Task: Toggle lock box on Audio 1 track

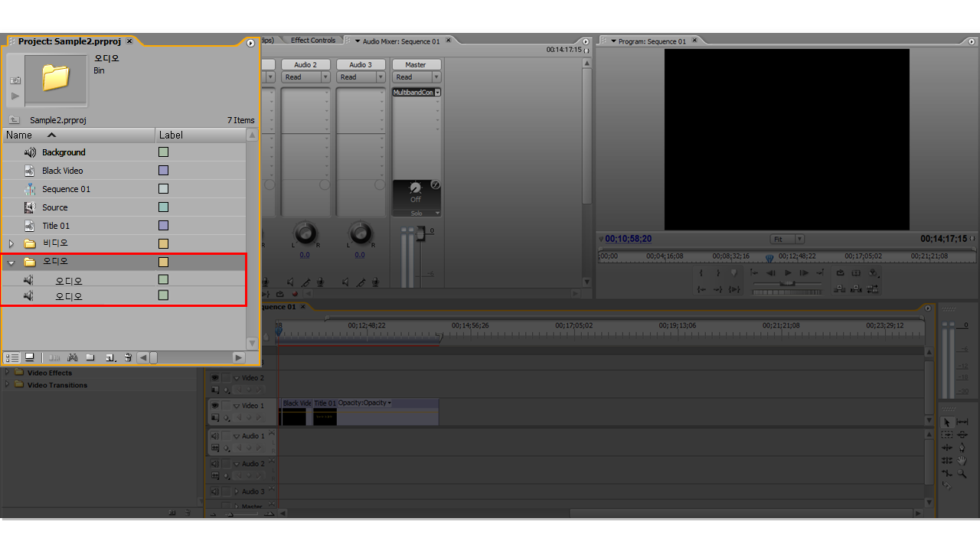Action: [x=226, y=435]
